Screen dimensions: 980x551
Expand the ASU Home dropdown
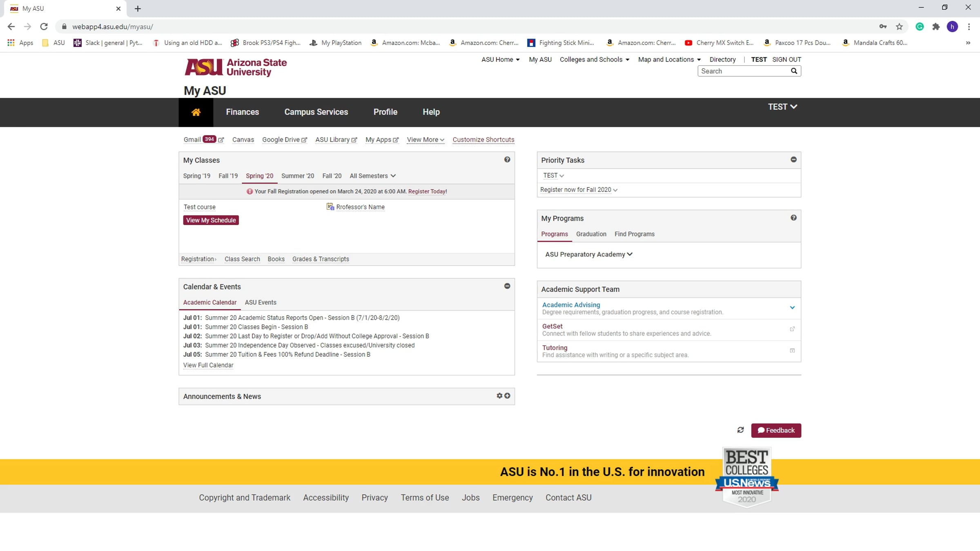click(x=501, y=60)
